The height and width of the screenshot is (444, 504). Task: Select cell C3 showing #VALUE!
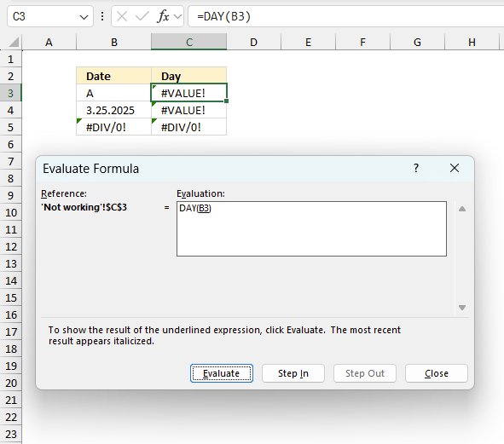click(x=189, y=93)
